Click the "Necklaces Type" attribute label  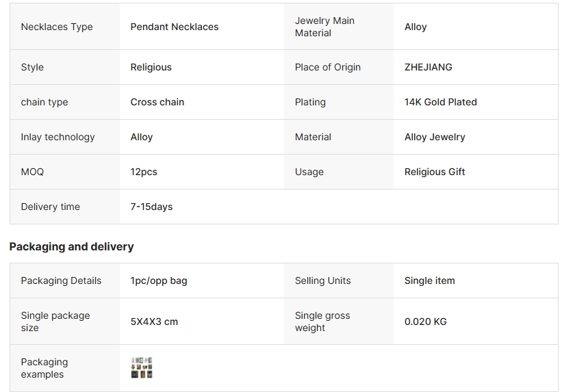[x=57, y=27]
